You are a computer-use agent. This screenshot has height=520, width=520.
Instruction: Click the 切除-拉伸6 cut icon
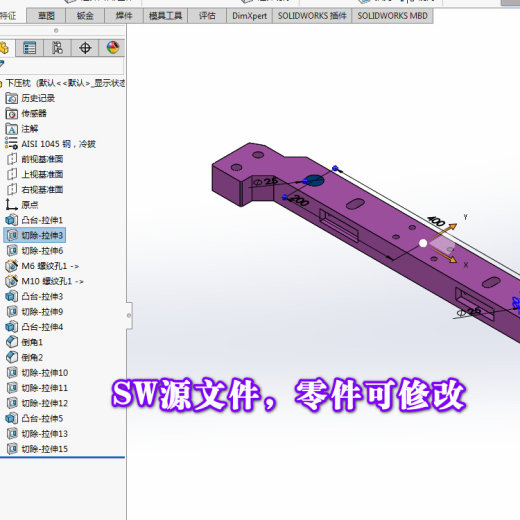pos(12,251)
